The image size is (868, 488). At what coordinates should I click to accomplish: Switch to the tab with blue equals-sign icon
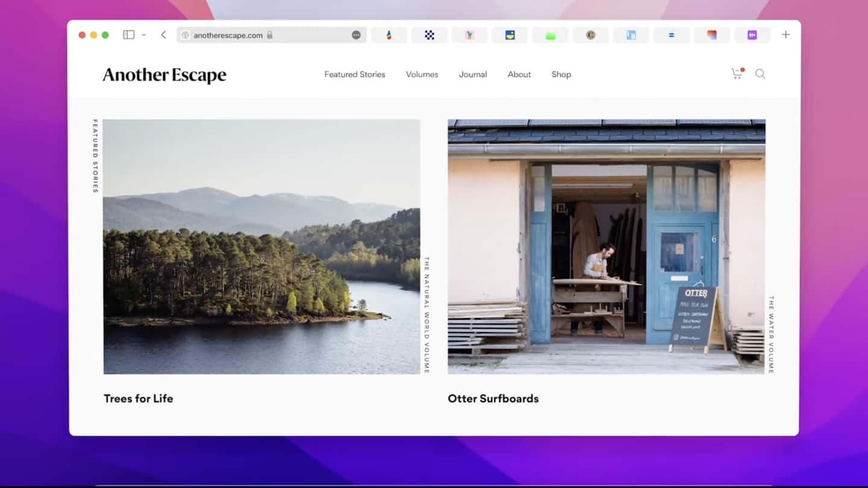[x=671, y=35]
